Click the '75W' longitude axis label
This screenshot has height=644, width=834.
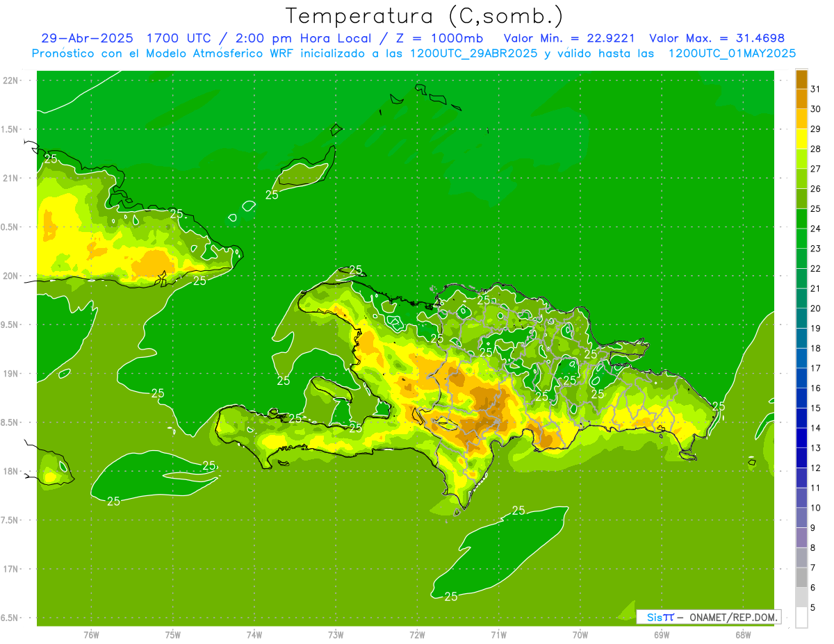coord(173,635)
